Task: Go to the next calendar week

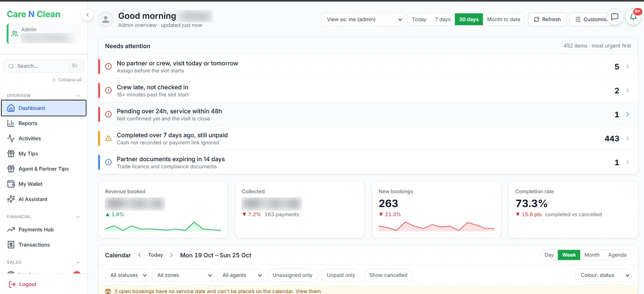Action: (x=171, y=255)
